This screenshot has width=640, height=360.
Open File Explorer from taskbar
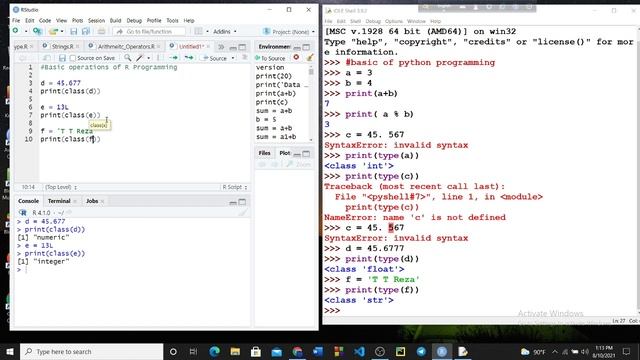coord(235,351)
